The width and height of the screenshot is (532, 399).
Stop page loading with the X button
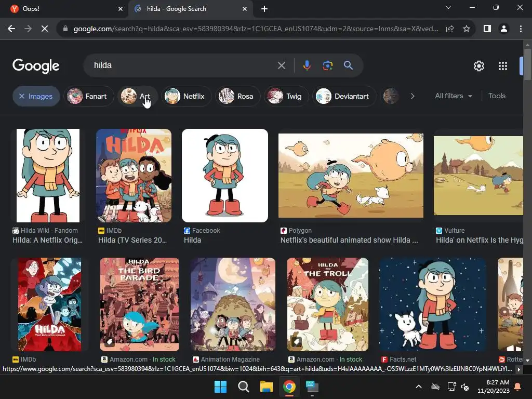pyautogui.click(x=45, y=29)
